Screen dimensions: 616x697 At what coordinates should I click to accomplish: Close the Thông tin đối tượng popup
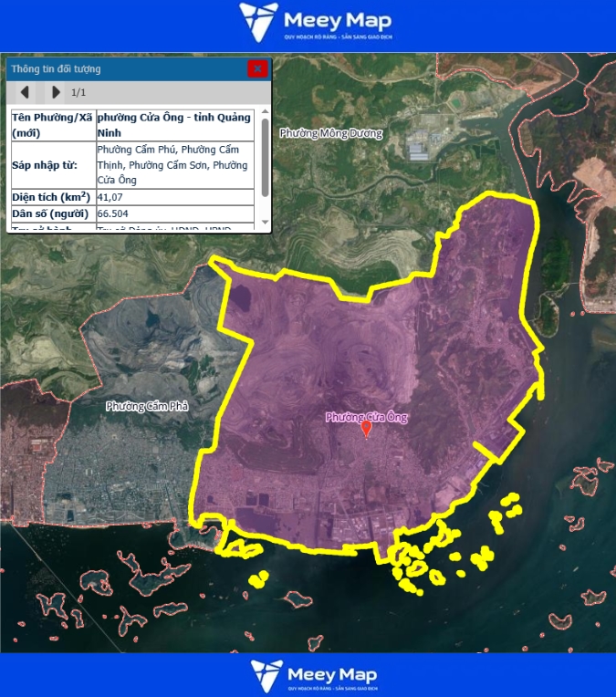tap(257, 68)
